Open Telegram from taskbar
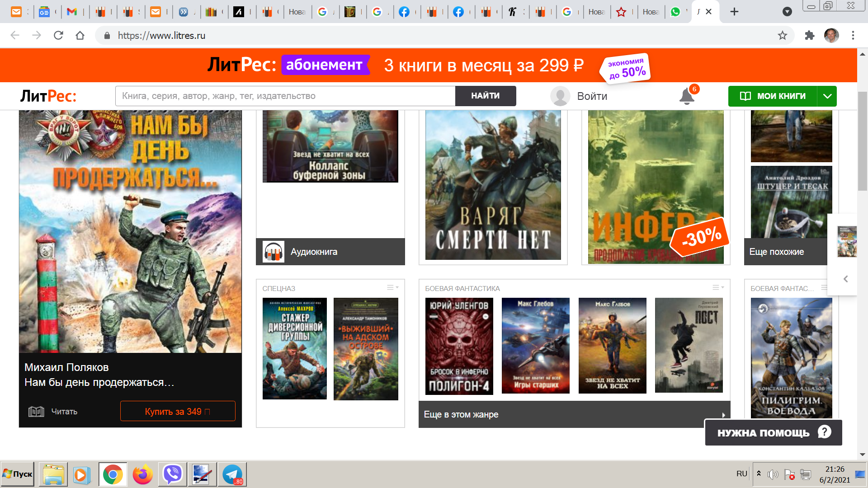This screenshot has height=488, width=868. [x=232, y=474]
